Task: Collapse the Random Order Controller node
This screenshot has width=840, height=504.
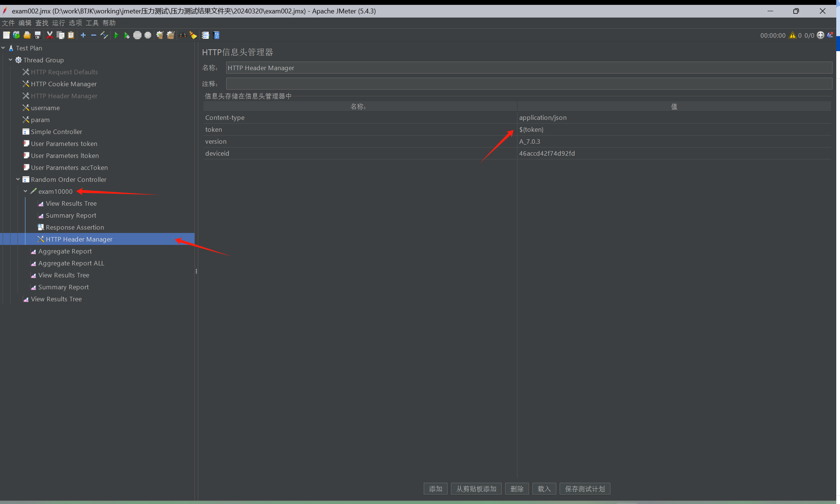Action: (18, 179)
